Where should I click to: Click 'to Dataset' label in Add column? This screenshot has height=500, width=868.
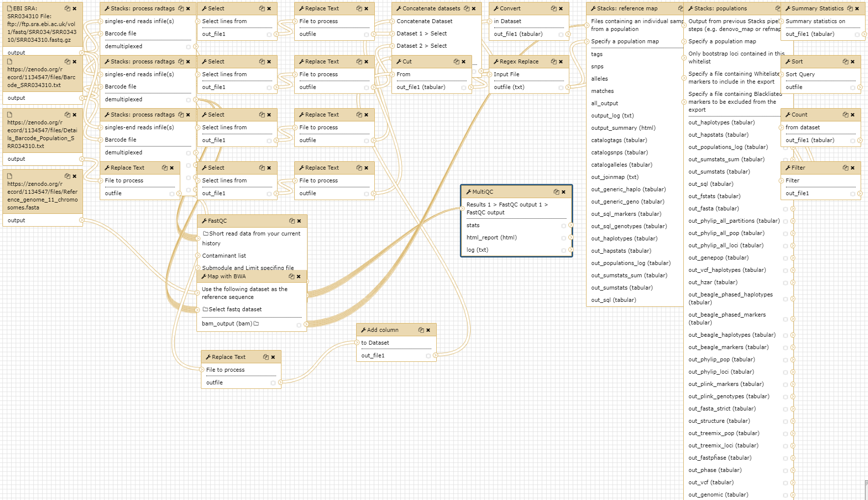coord(375,343)
